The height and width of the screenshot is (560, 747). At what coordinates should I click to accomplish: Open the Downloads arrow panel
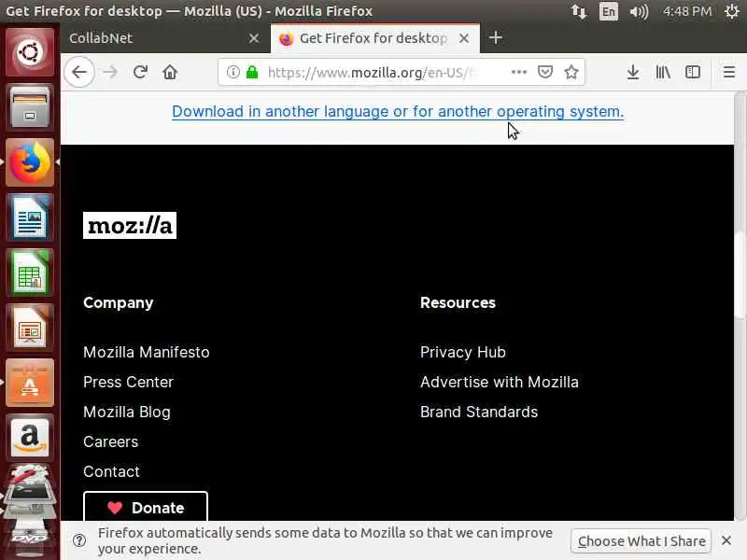point(633,73)
